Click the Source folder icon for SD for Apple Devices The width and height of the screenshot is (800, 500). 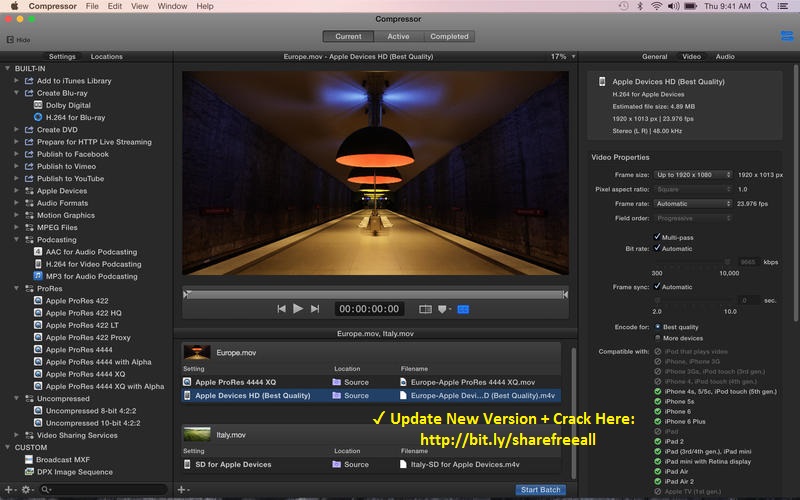point(337,464)
